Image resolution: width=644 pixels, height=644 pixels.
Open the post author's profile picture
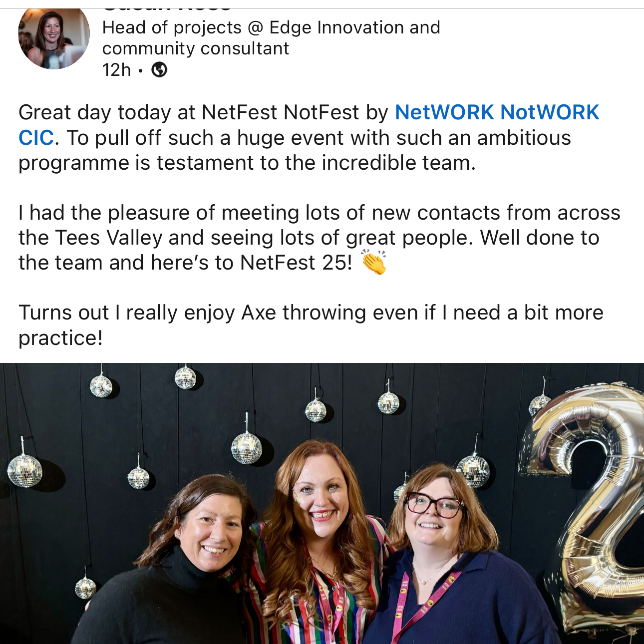[54, 38]
